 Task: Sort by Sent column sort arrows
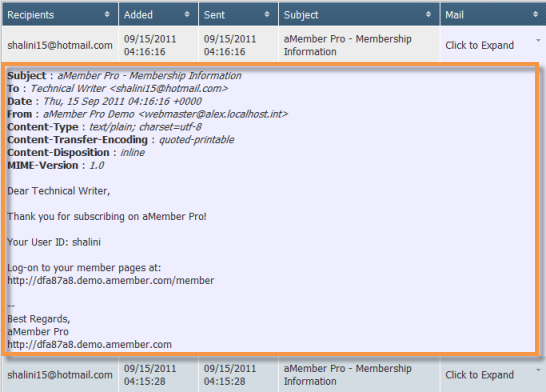tap(267, 14)
